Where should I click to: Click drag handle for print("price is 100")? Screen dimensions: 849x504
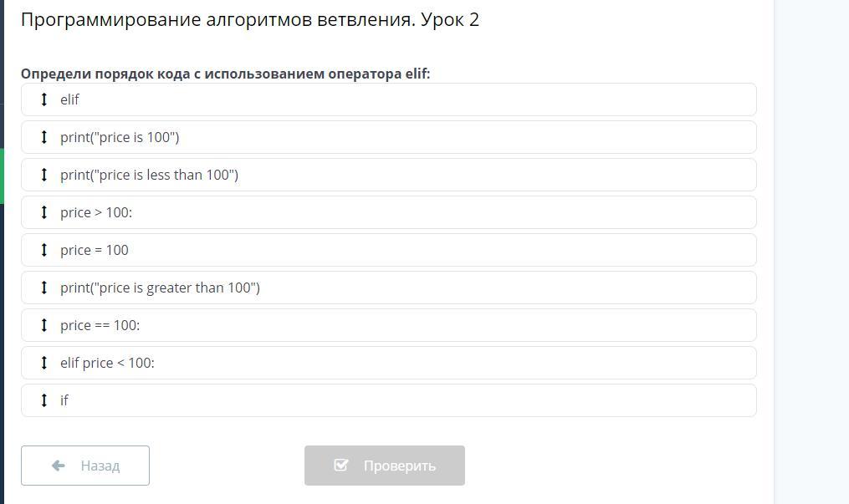44,137
